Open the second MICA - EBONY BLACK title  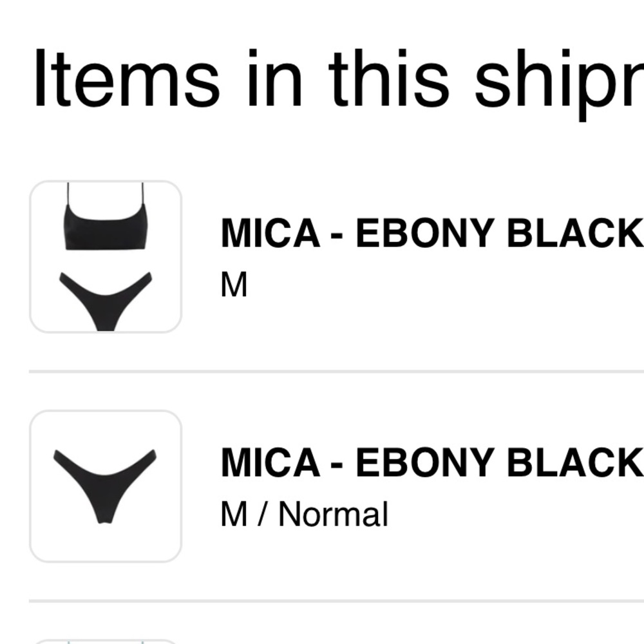point(432,462)
